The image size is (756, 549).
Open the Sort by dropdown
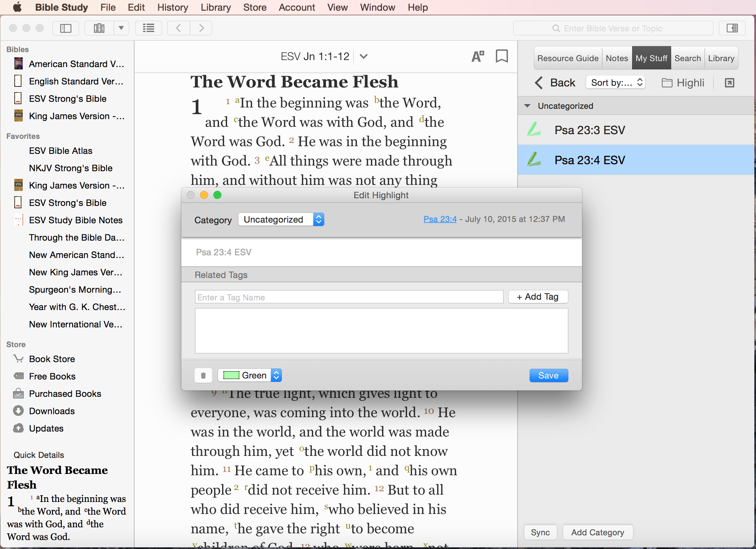(x=615, y=83)
